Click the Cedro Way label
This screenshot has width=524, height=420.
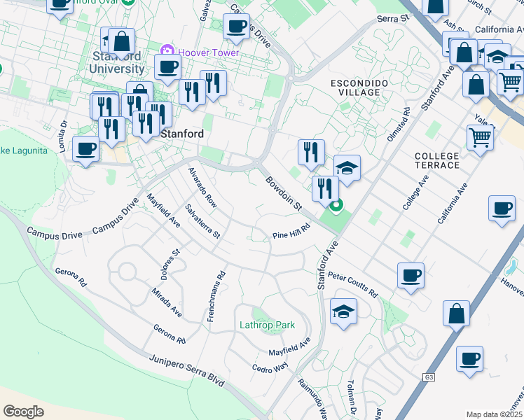(x=270, y=368)
